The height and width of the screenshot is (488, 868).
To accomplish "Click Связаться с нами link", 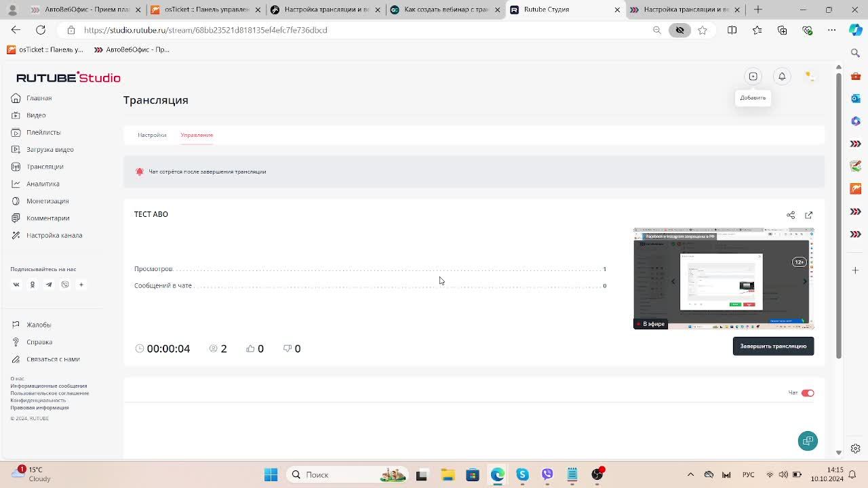I will [x=45, y=359].
